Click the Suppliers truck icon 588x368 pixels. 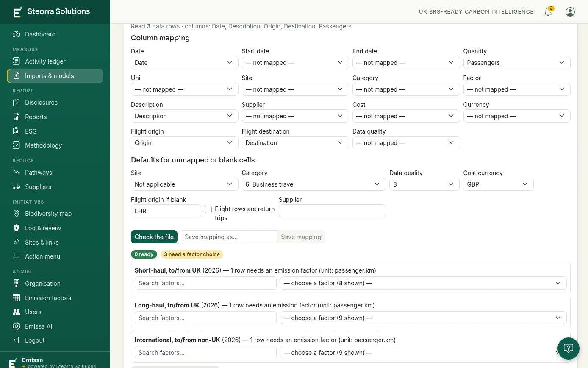(16, 187)
